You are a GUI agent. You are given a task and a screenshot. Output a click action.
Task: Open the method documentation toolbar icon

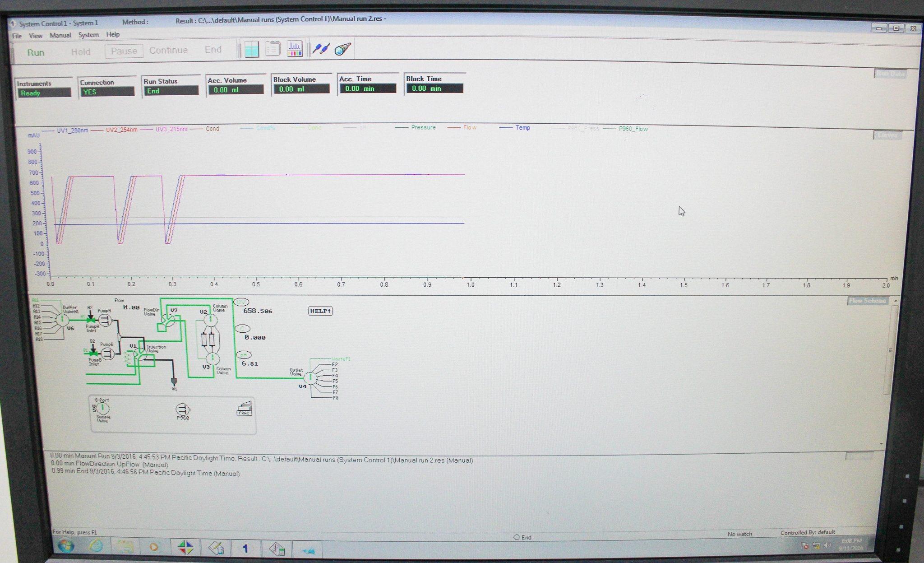point(273,50)
